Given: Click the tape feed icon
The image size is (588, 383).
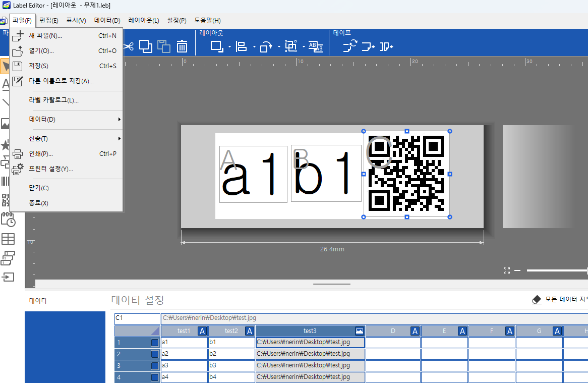Looking at the screenshot, I should point(368,46).
